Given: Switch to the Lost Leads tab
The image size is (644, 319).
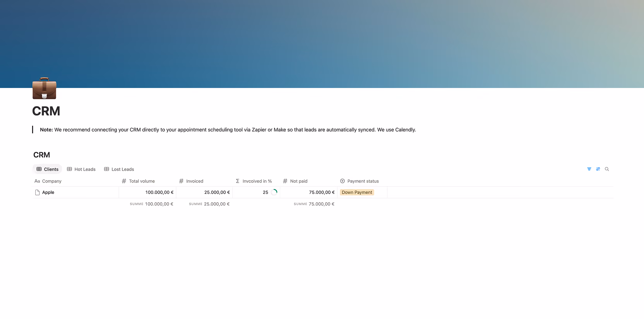Looking at the screenshot, I should point(119,169).
